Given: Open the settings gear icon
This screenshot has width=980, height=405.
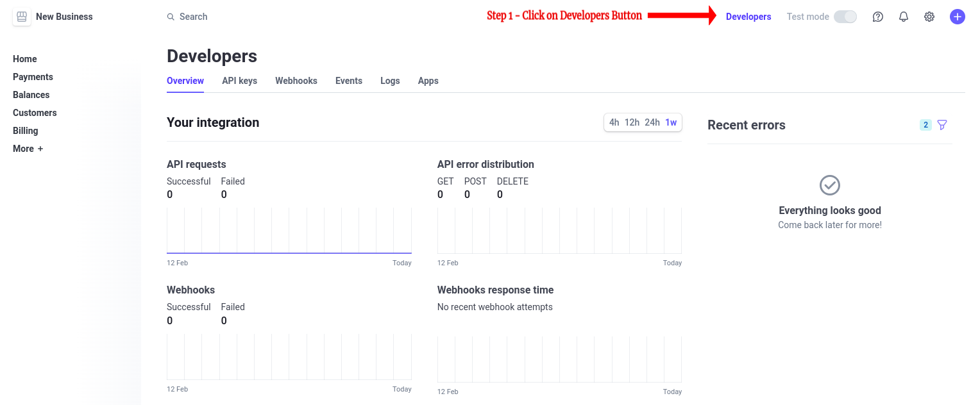Looking at the screenshot, I should [x=929, y=17].
